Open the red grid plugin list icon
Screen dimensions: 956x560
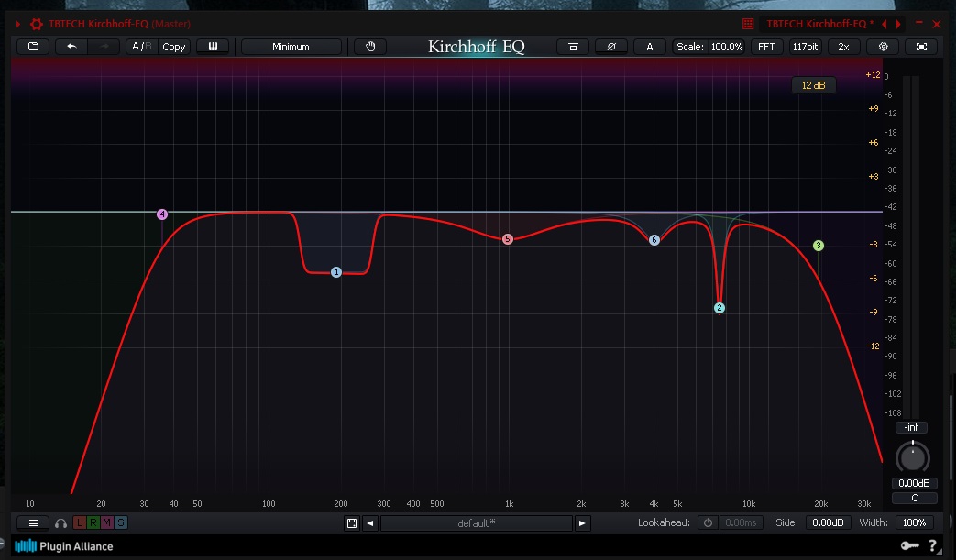tap(748, 24)
